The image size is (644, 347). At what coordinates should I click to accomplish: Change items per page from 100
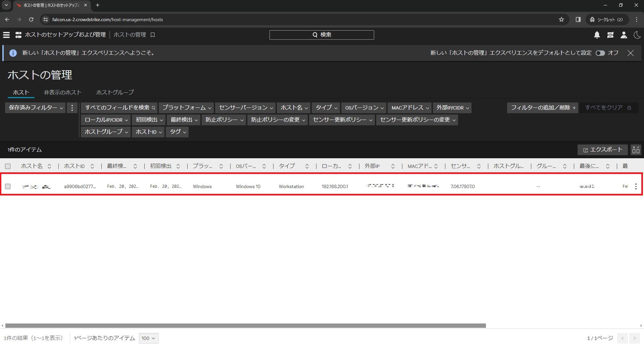pyautogui.click(x=148, y=338)
